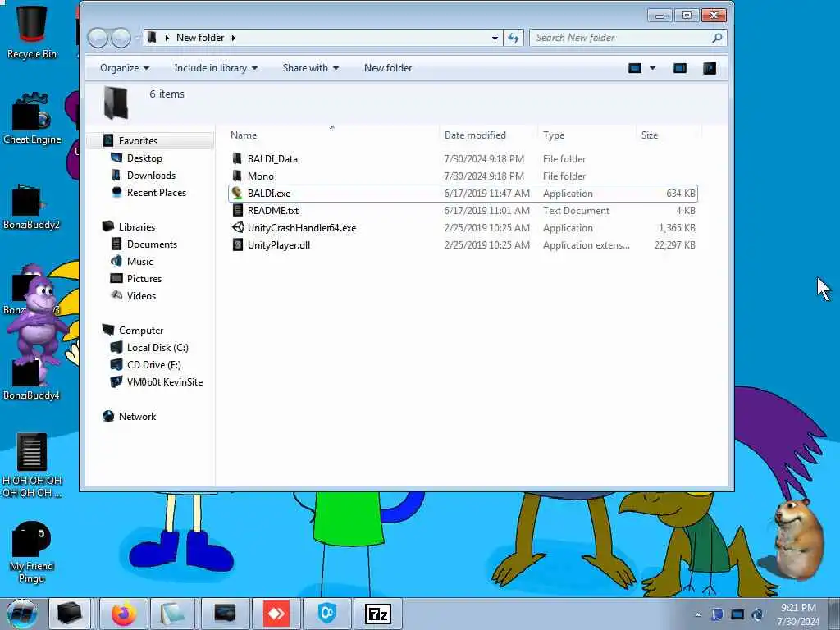Click the BALDI.exe application icon
The height and width of the screenshot is (630, 840).
pos(237,194)
